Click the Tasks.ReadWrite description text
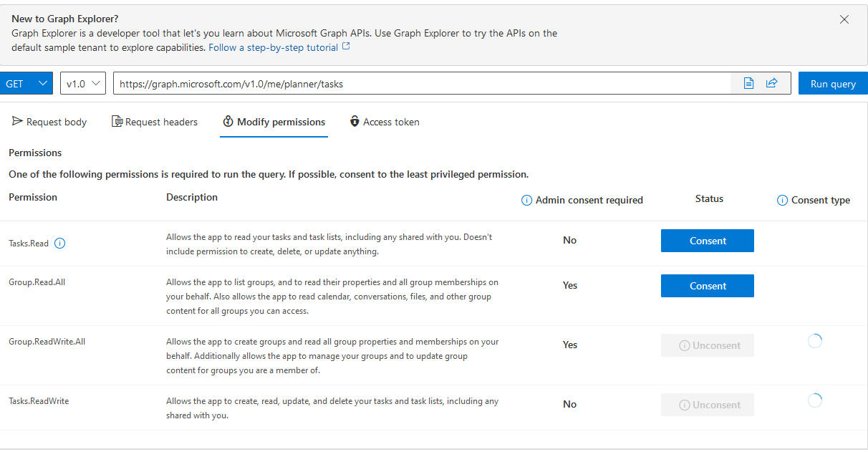Viewport: 868px width, 452px height. pyautogui.click(x=332, y=408)
